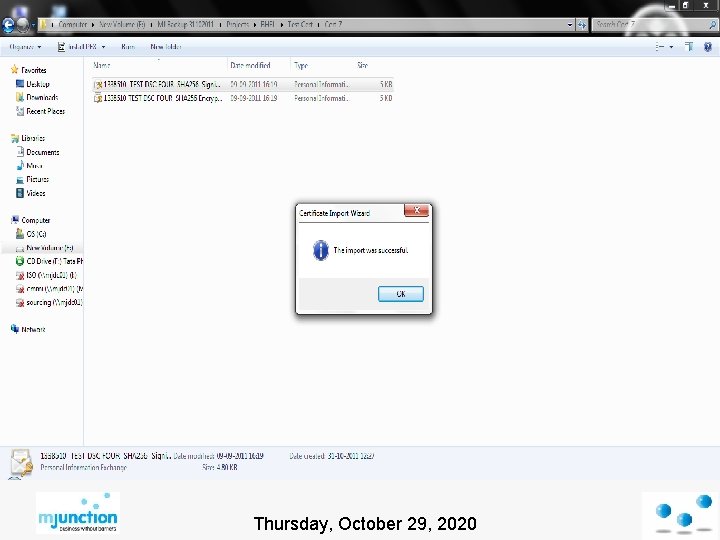This screenshot has height=540, width=720.
Task: Open OS (C:) drive
Action: coord(36,234)
